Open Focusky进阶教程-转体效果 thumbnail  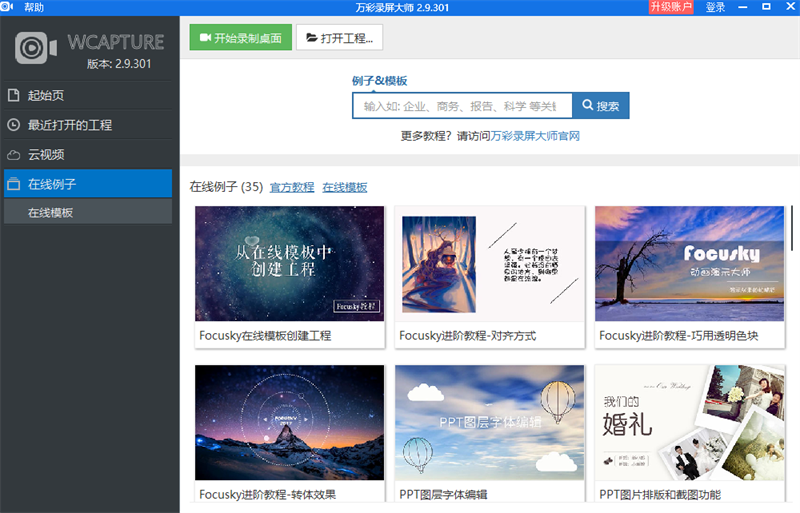289,422
